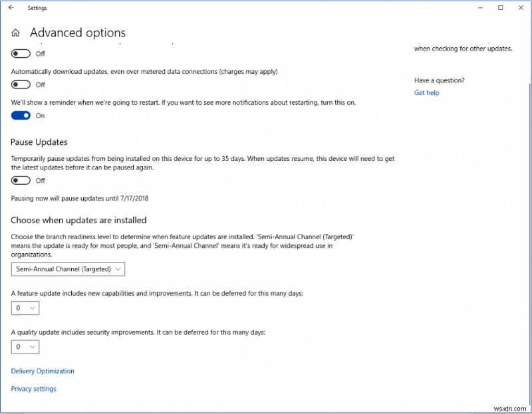Turn off the restart reminder notifications switch
This screenshot has width=532, height=414.
pos(21,115)
